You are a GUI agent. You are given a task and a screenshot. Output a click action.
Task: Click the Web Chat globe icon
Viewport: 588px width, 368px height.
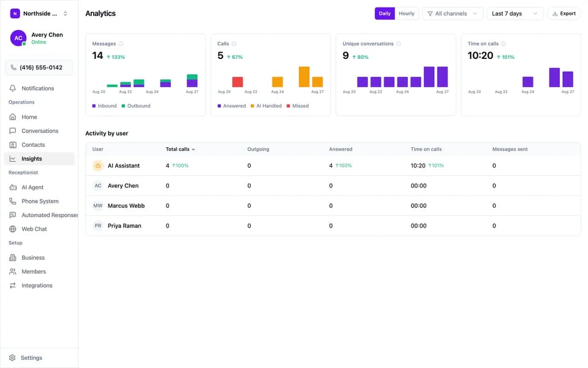click(x=13, y=229)
